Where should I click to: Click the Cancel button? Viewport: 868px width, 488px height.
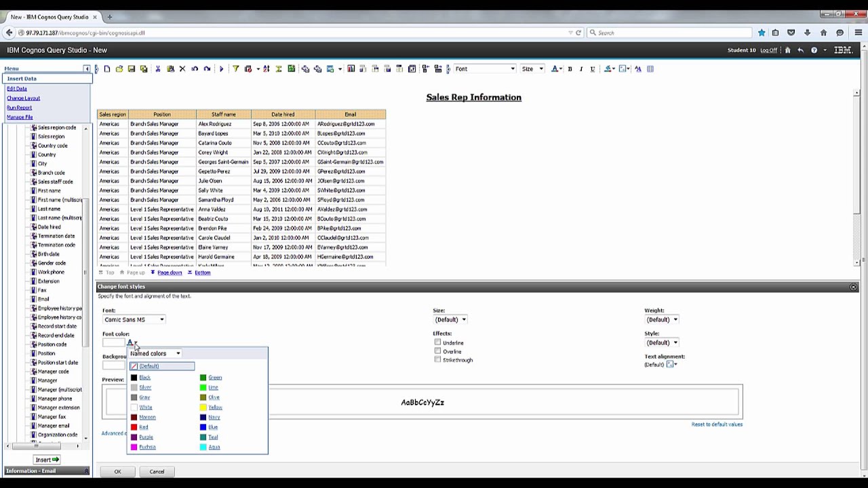[x=157, y=472]
